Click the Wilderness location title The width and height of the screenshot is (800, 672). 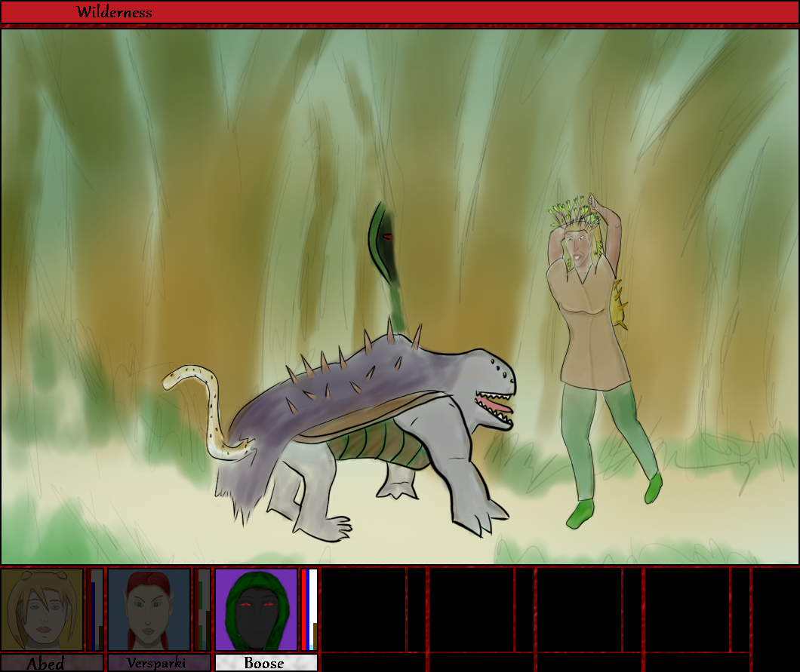pos(114,12)
